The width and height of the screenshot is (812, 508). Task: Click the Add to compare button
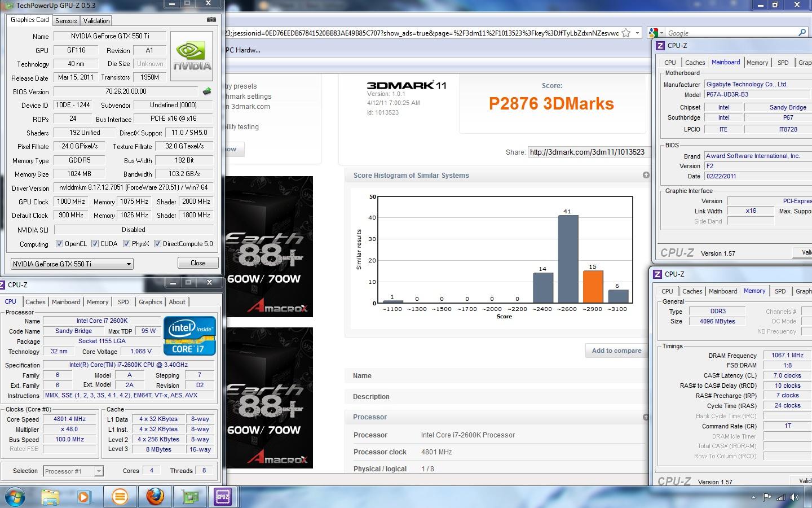616,351
